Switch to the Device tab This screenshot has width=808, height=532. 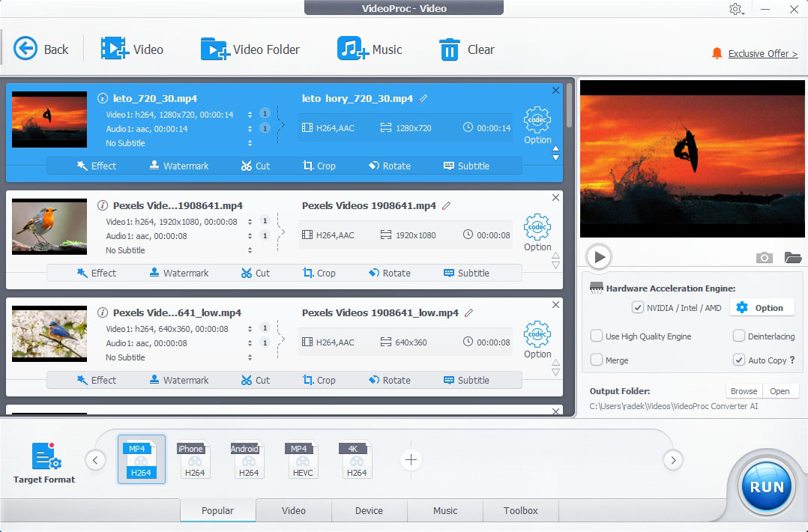[x=369, y=510]
